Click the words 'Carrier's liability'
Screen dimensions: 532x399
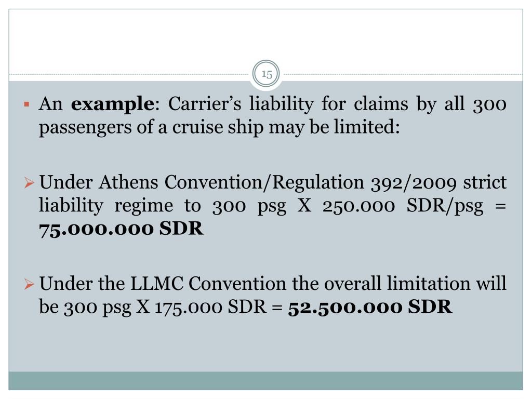point(241,104)
